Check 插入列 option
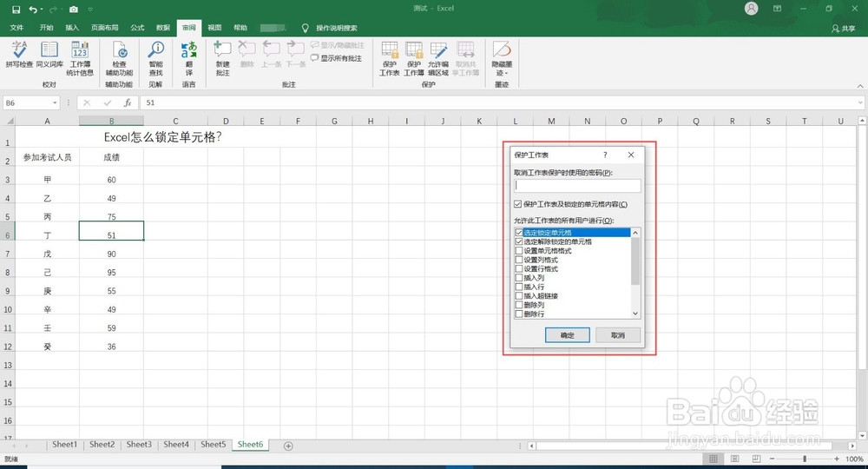 pos(519,278)
